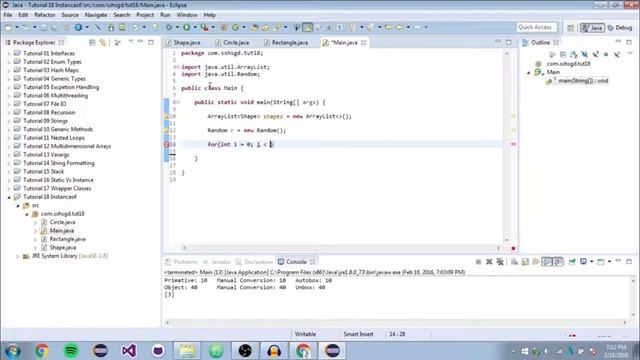
Task: Open Spotify from the taskbar
Action: (x=71, y=351)
